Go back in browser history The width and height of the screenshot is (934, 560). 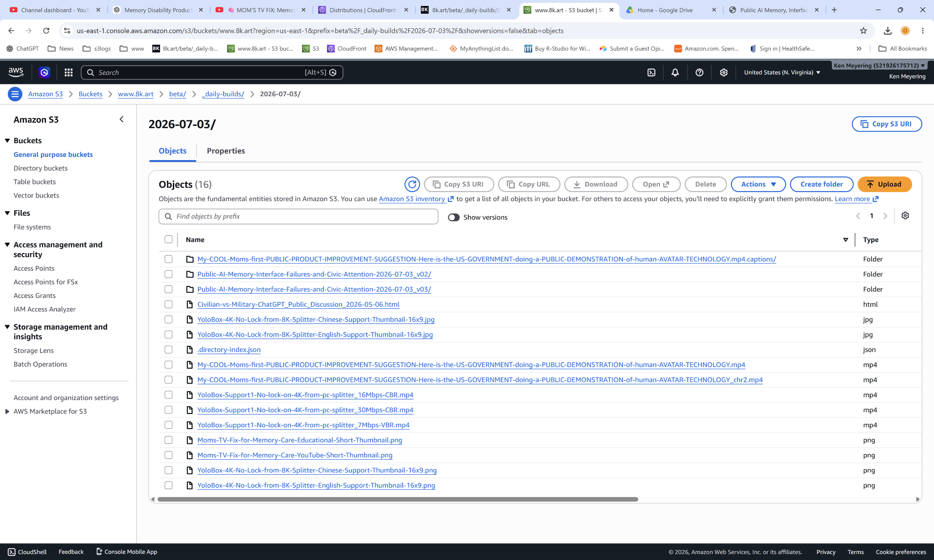tap(11, 31)
